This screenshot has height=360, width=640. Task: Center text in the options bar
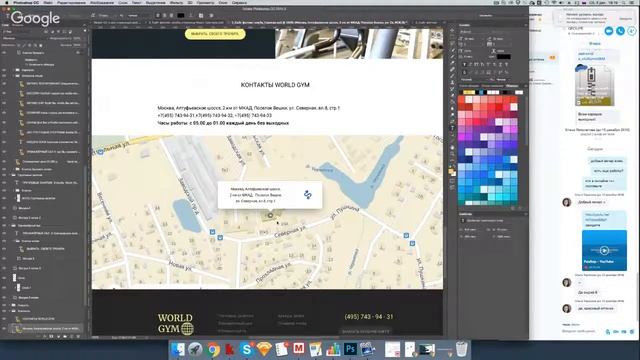[x=164, y=16]
